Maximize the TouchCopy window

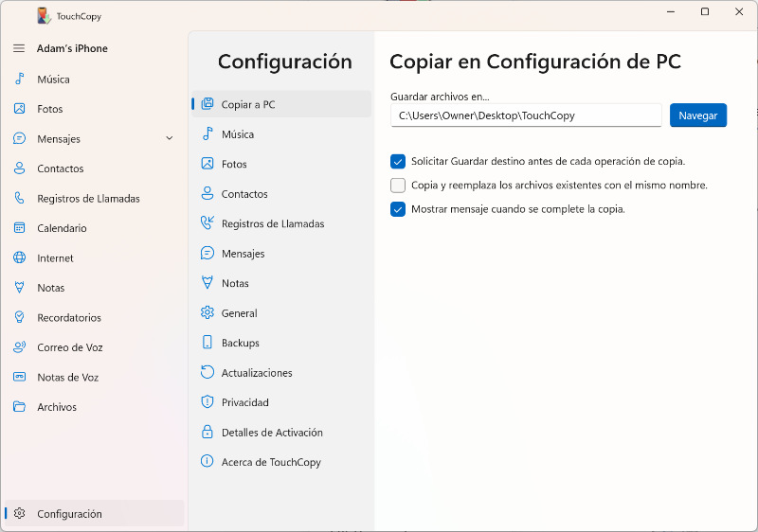coord(705,11)
